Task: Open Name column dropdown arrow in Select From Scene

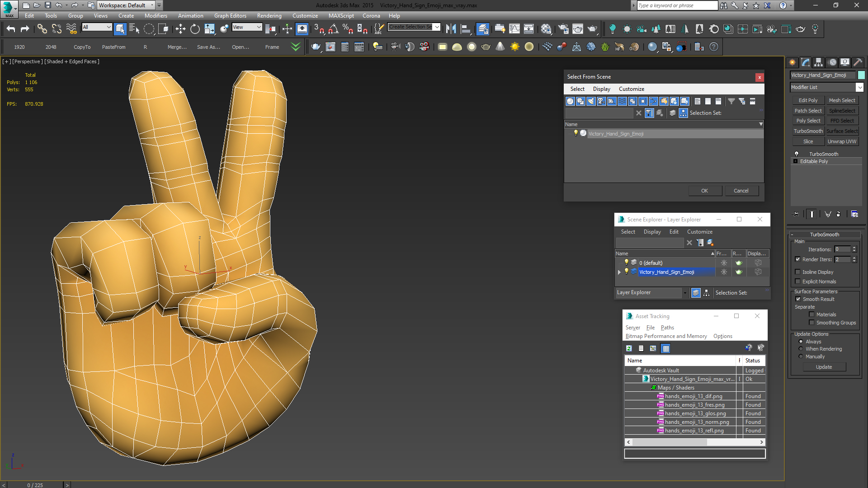Action: click(x=761, y=124)
